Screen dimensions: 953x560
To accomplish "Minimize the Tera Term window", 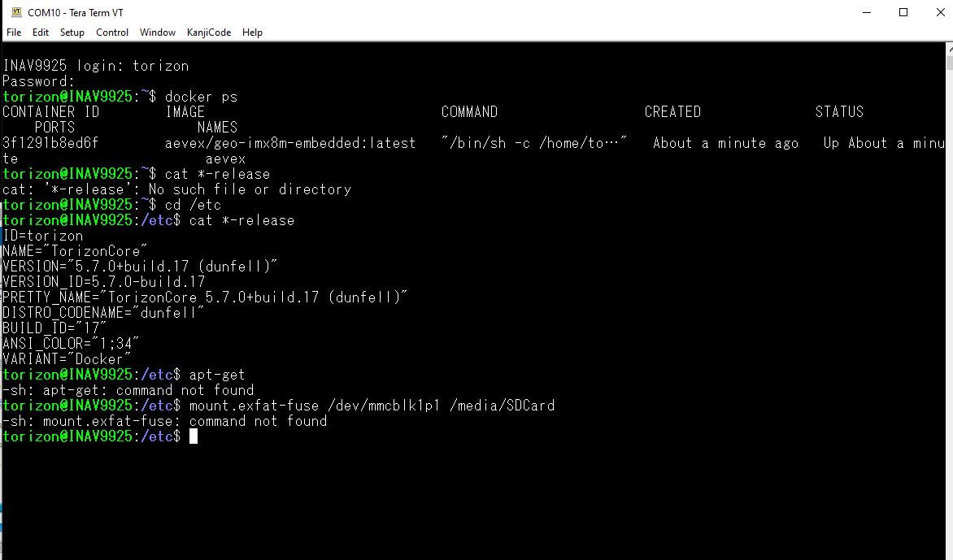I will 867,12.
